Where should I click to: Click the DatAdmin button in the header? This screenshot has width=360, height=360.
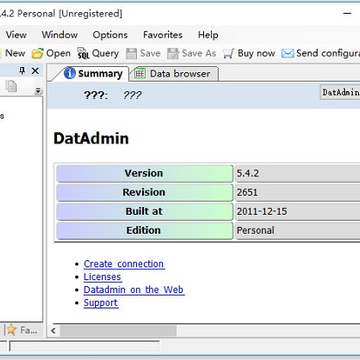pos(340,92)
